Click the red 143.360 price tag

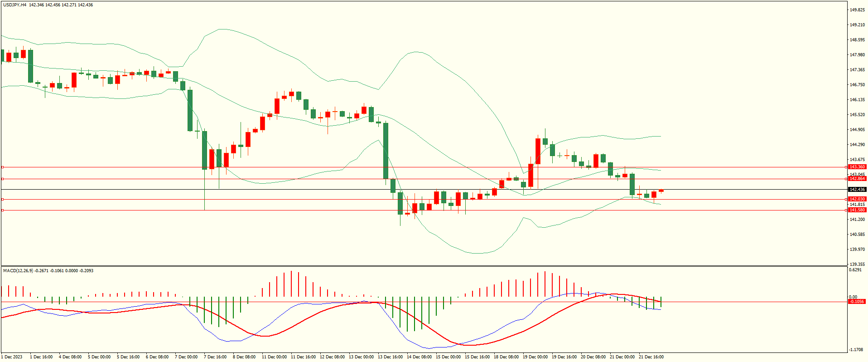[x=857, y=167]
